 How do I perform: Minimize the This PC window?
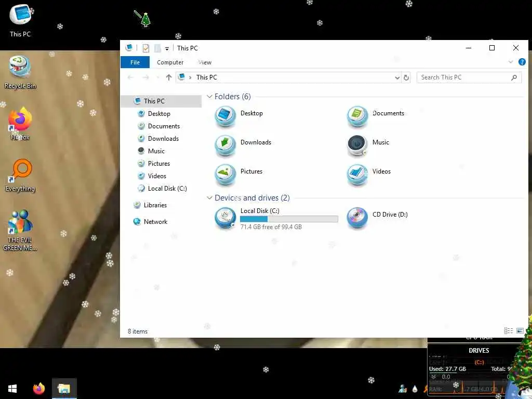pos(469,48)
